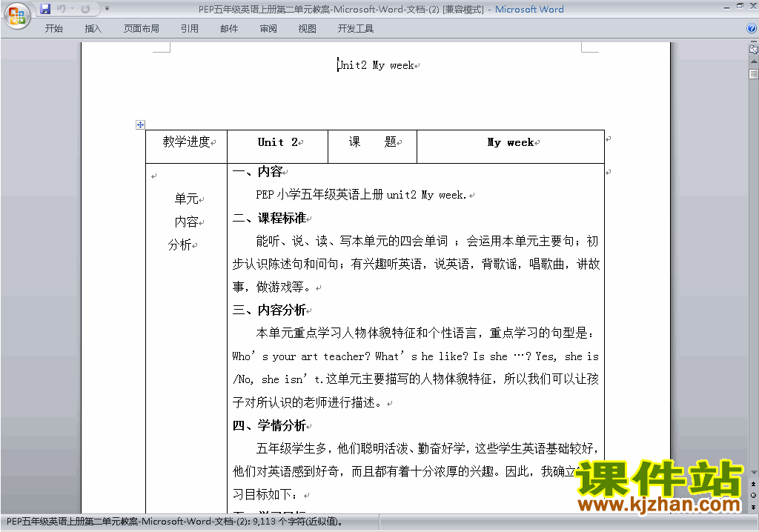Click the Next Page double-down arrow
The height and width of the screenshot is (532, 759).
(753, 507)
